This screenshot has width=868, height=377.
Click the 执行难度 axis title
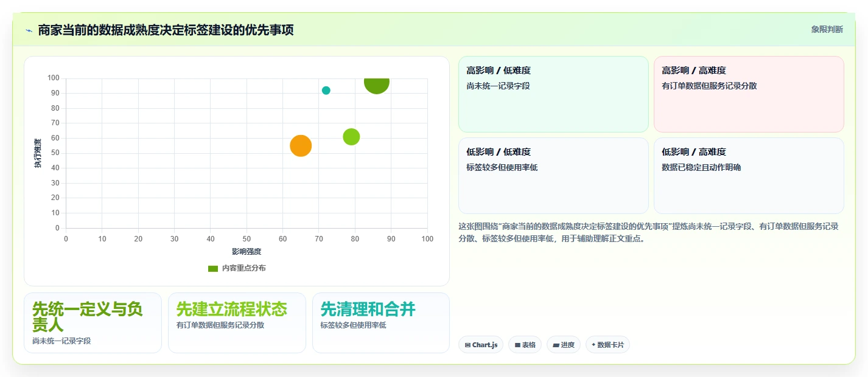tap(38, 153)
